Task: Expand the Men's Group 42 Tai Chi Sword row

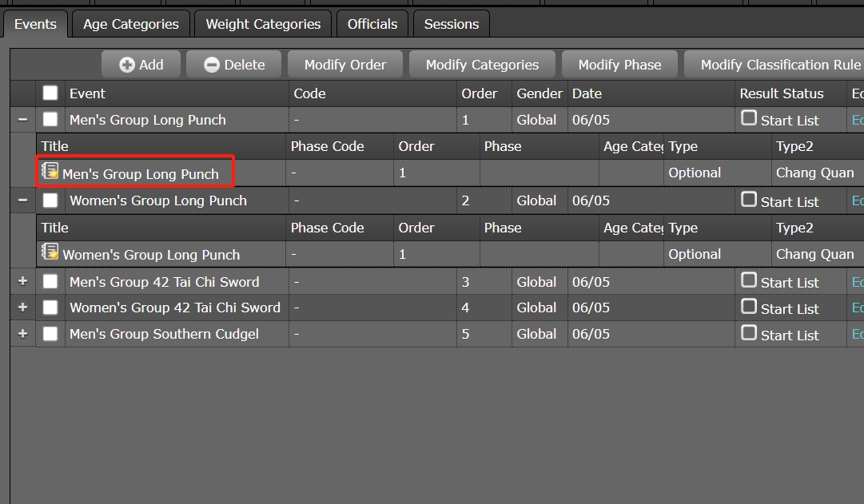Action: point(22,281)
